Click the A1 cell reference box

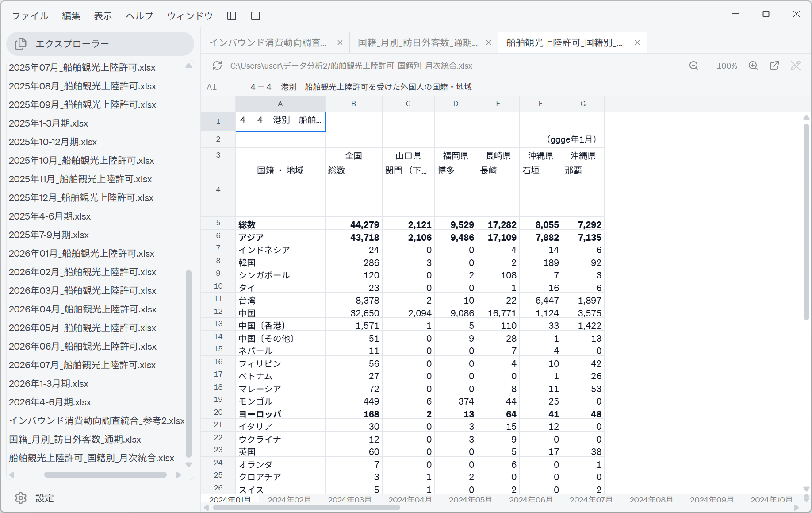click(x=212, y=87)
